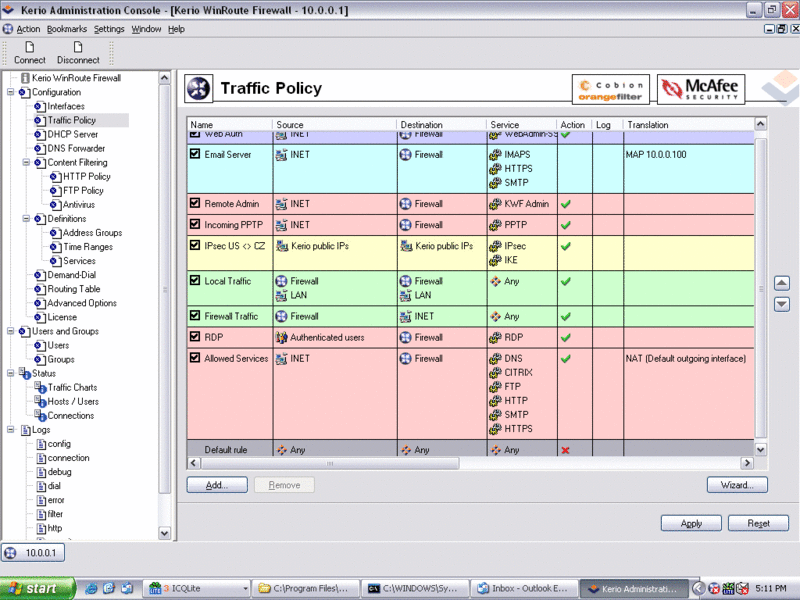Collapse the Content Filtering tree node
This screenshot has height=600, width=800.
point(26,162)
